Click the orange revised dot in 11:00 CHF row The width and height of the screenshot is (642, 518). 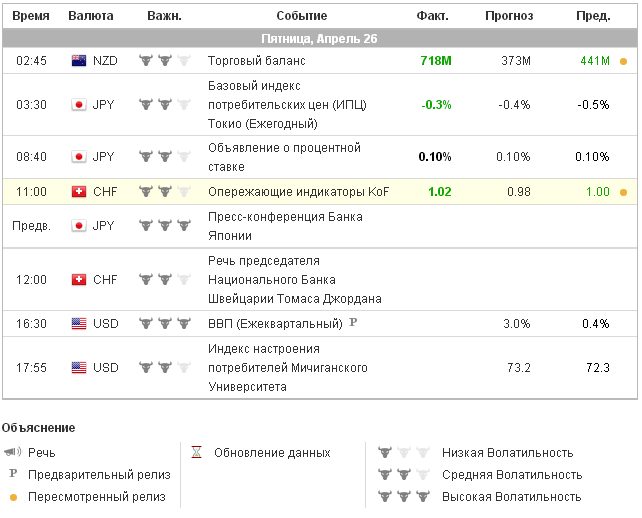624,192
